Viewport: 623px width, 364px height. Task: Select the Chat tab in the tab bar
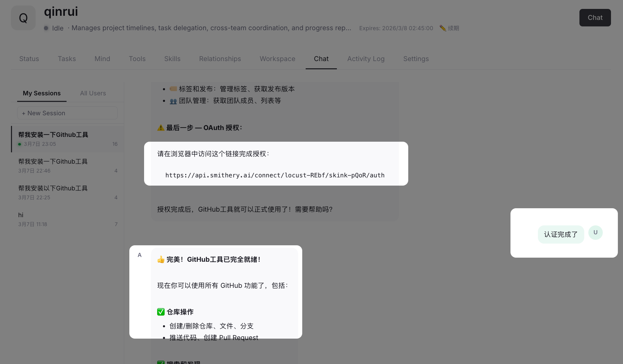tap(321, 59)
